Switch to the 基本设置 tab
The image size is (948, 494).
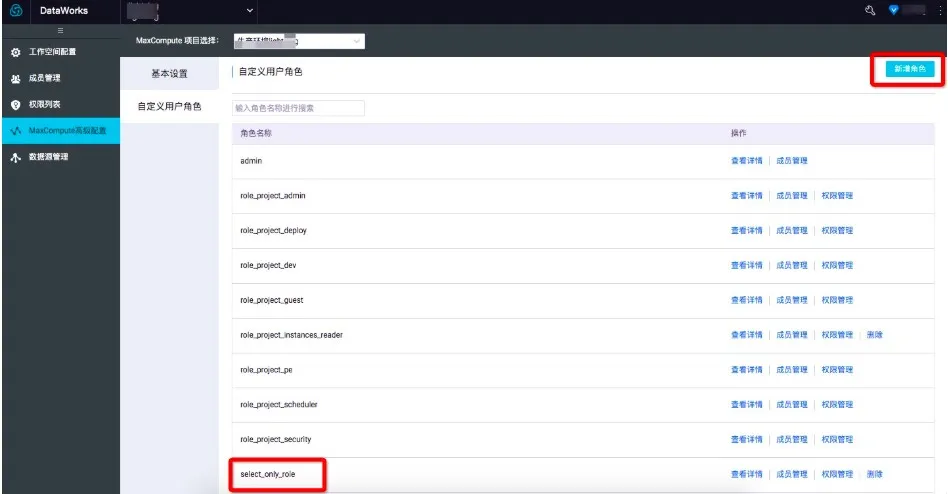pos(169,74)
